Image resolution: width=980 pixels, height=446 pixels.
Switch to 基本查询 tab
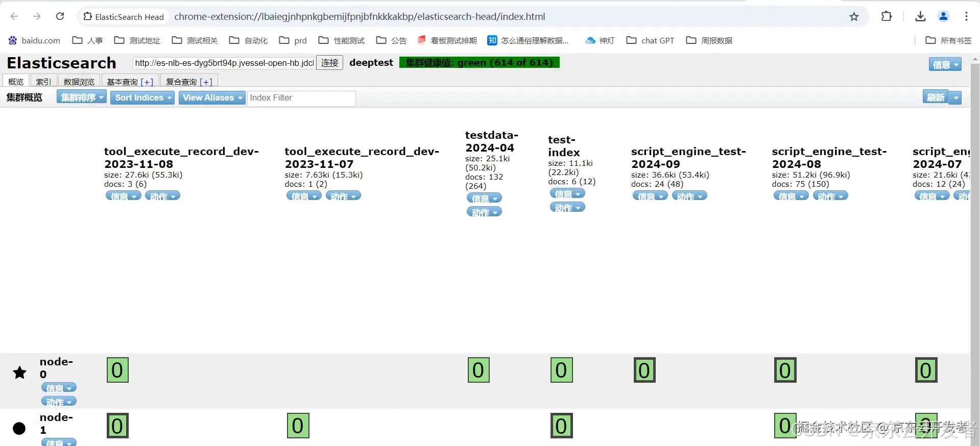coord(123,81)
